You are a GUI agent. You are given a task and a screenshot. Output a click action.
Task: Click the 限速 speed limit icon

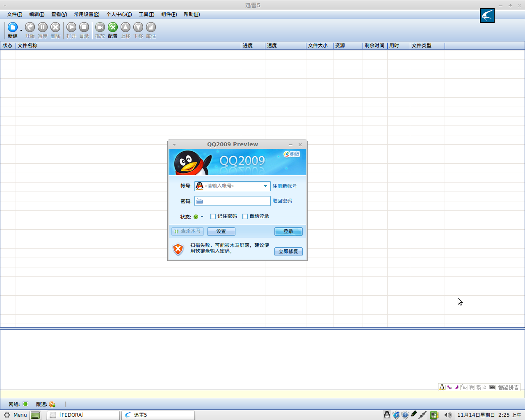[x=52, y=404]
